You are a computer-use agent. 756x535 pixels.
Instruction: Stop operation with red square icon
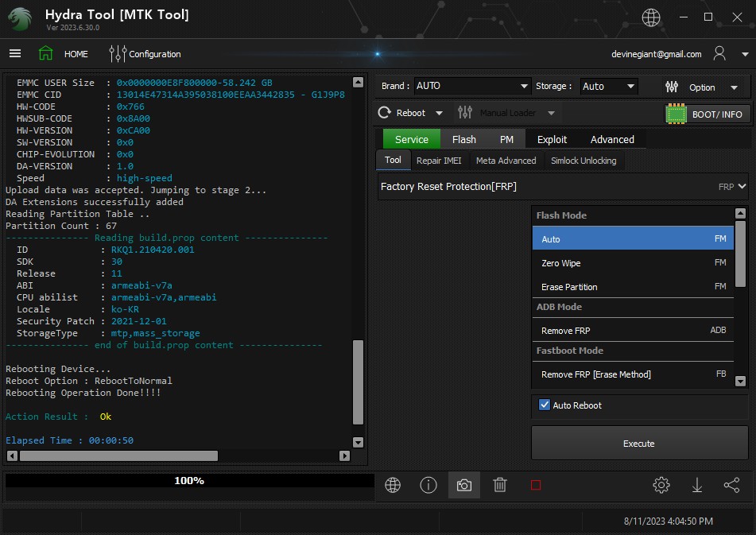pyautogui.click(x=536, y=485)
